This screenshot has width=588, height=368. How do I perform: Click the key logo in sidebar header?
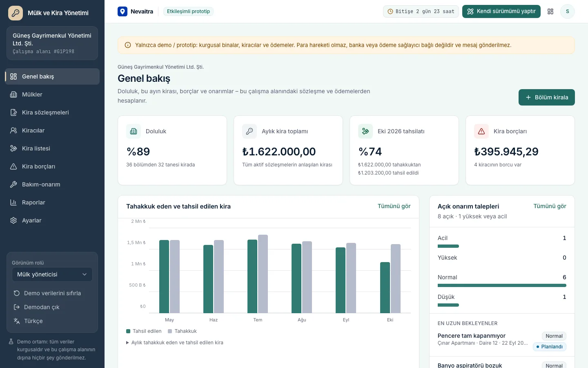(x=16, y=13)
